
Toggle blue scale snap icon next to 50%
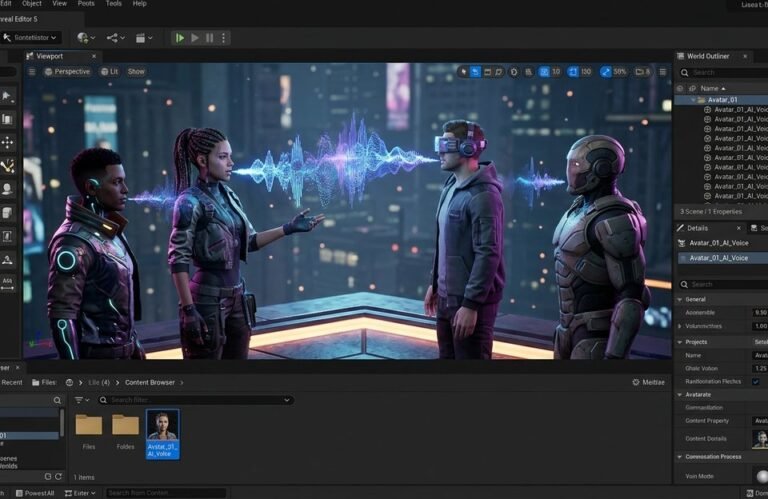[x=606, y=72]
